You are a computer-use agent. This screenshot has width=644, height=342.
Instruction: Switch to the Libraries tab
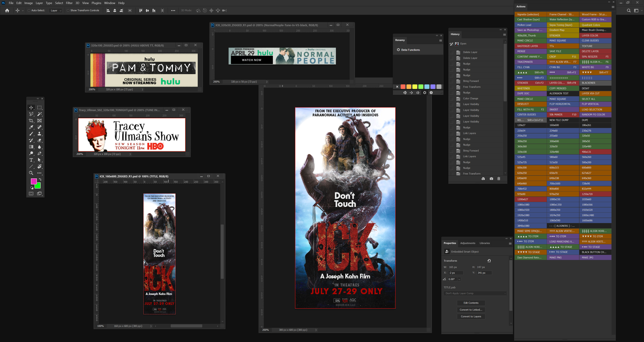click(485, 243)
